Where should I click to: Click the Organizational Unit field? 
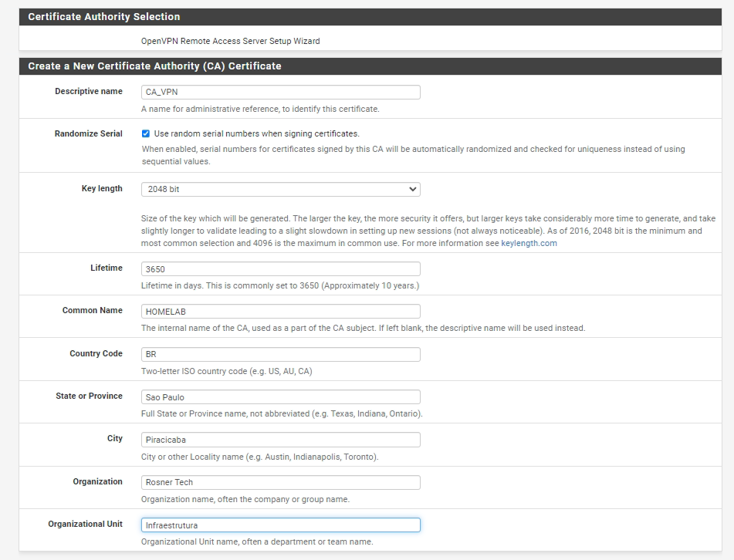280,525
